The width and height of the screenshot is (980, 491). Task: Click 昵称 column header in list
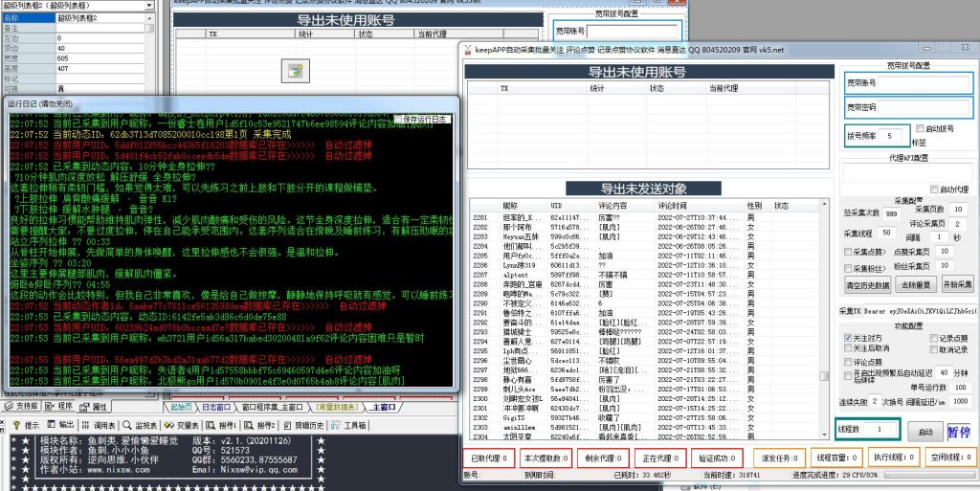(x=510, y=206)
